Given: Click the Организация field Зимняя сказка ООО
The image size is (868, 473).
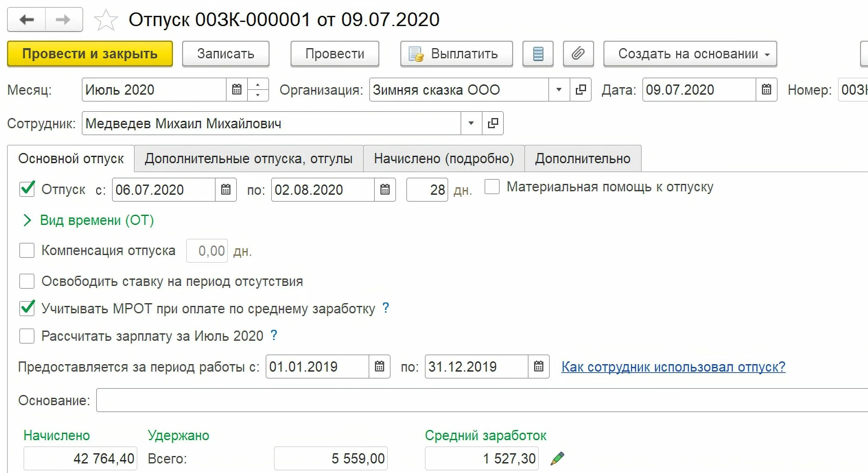Looking at the screenshot, I should 459,89.
